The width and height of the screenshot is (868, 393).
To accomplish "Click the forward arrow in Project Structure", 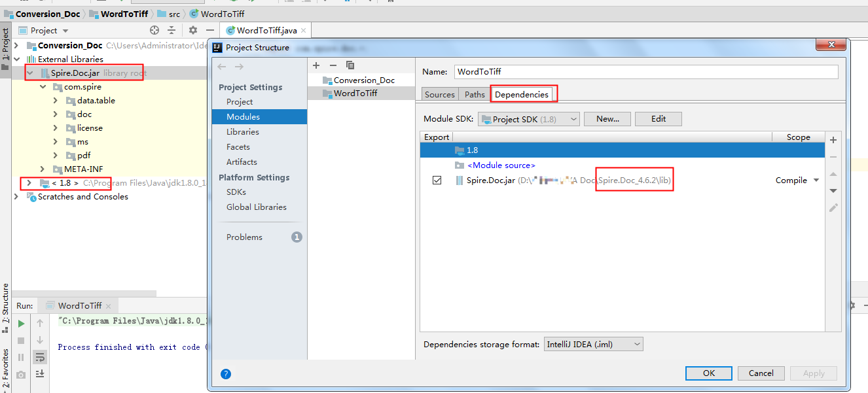I will tap(239, 67).
